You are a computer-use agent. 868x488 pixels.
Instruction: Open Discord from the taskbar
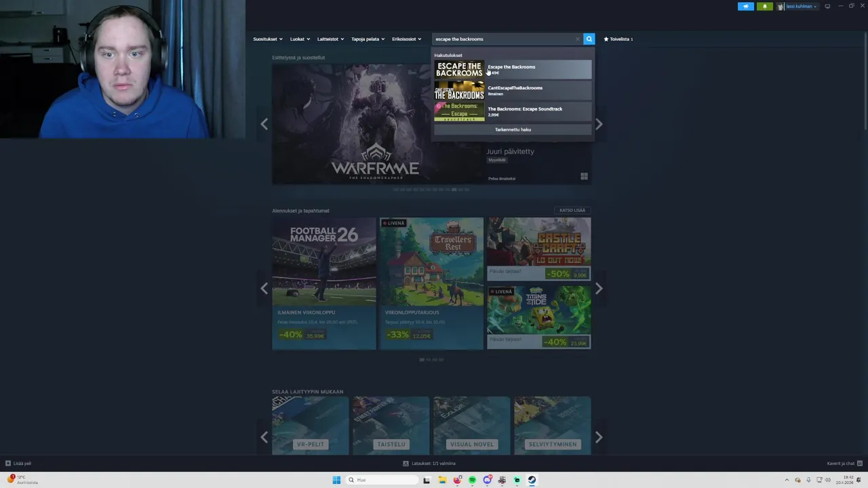point(487,480)
